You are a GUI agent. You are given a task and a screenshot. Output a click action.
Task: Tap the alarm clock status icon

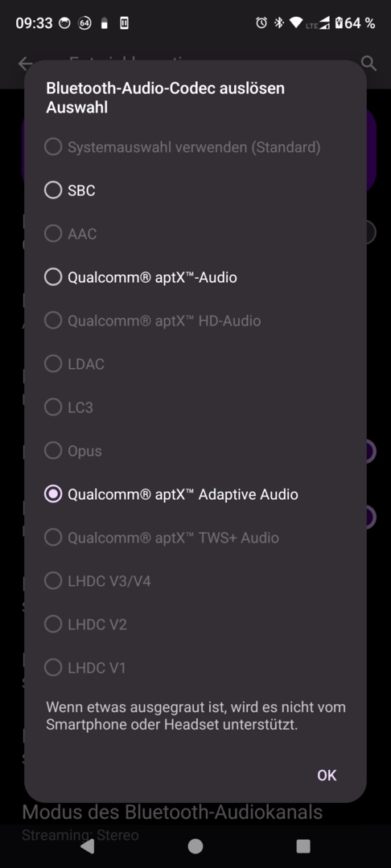point(261,23)
